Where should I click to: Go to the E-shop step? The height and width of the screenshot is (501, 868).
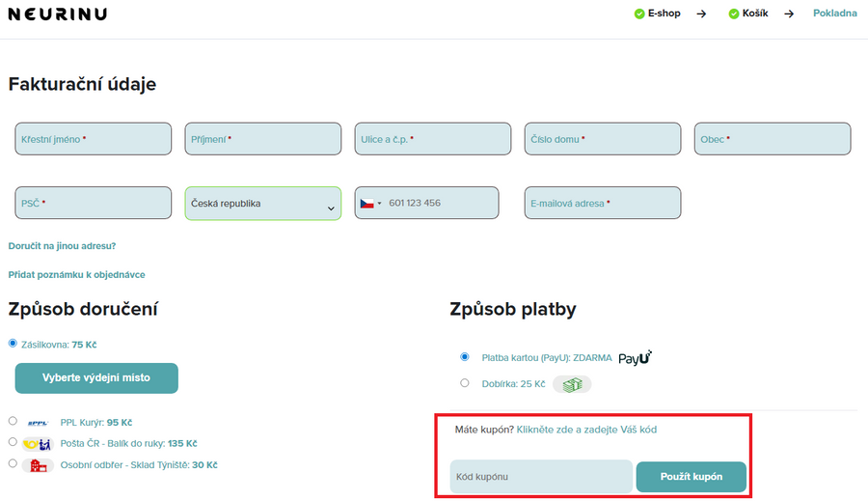664,14
